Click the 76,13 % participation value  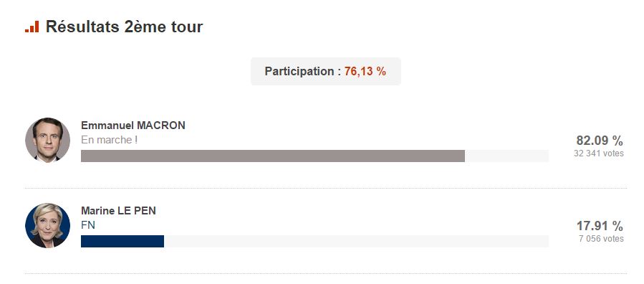click(365, 72)
